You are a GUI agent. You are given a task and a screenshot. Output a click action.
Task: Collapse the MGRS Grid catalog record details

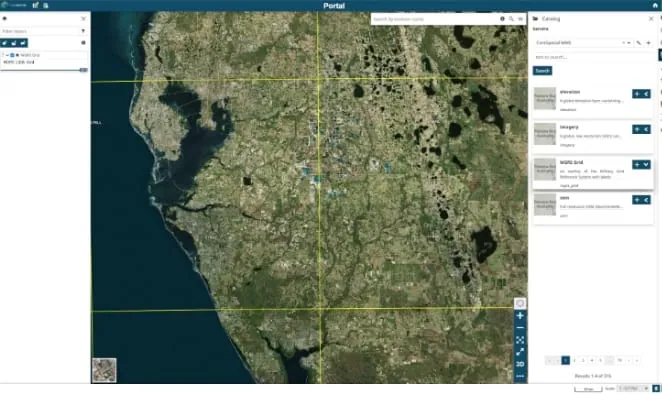point(646,164)
